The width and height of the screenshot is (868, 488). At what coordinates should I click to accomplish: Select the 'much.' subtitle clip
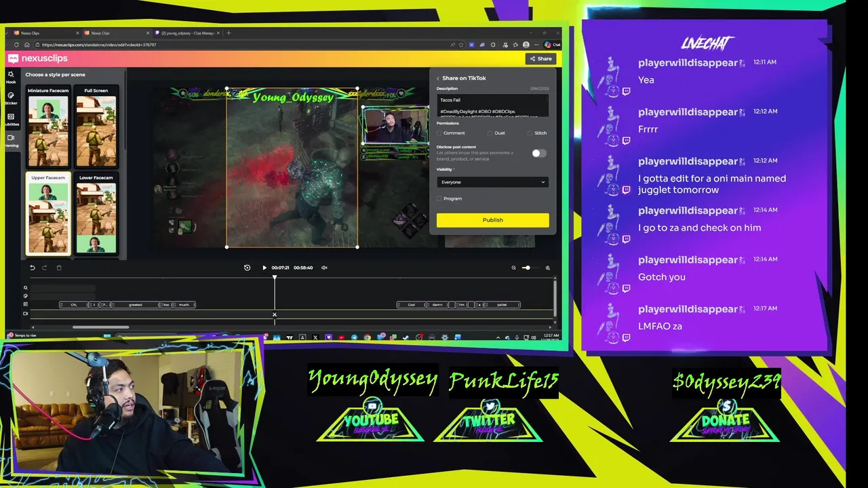[x=184, y=305]
